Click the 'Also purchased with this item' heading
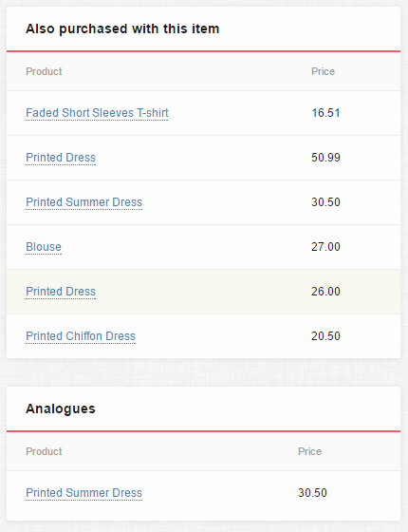The image size is (408, 532). click(122, 28)
